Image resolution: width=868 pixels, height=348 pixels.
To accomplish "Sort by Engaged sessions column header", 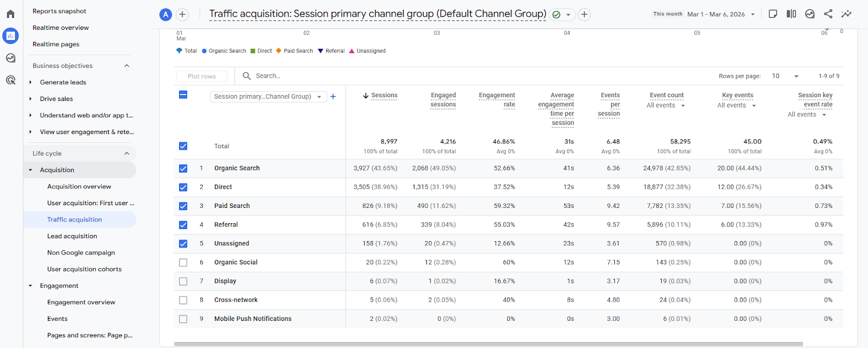I will (443, 100).
